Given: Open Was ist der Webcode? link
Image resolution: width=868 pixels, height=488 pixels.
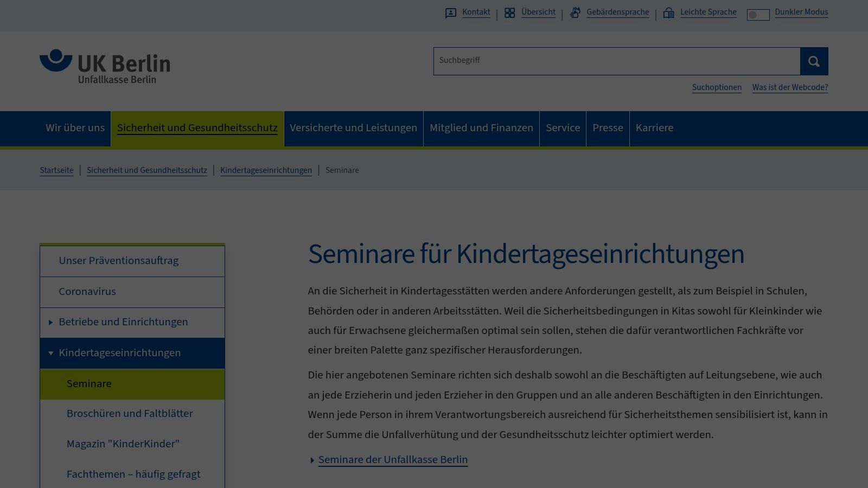Looking at the screenshot, I should [790, 87].
